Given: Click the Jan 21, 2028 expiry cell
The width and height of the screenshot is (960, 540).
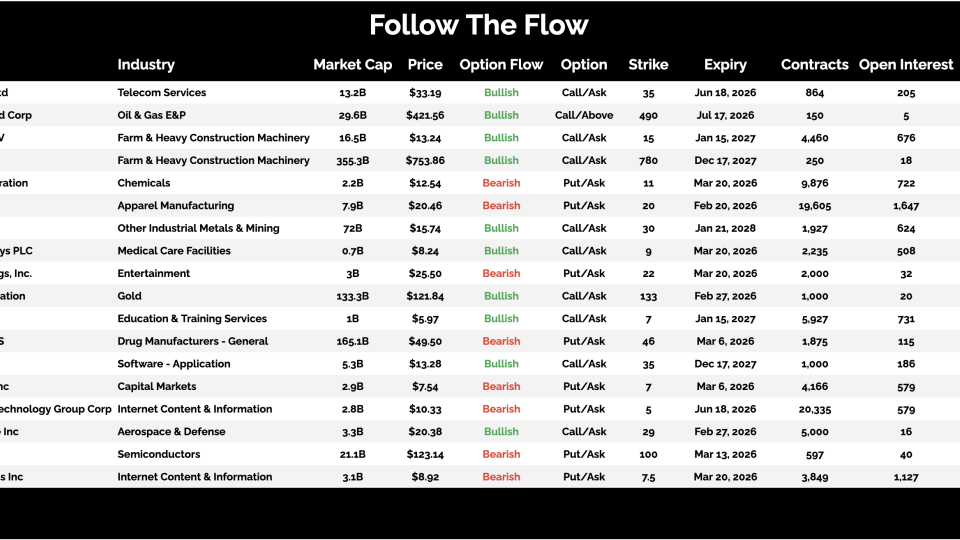Looking at the screenshot, I should (725, 229).
